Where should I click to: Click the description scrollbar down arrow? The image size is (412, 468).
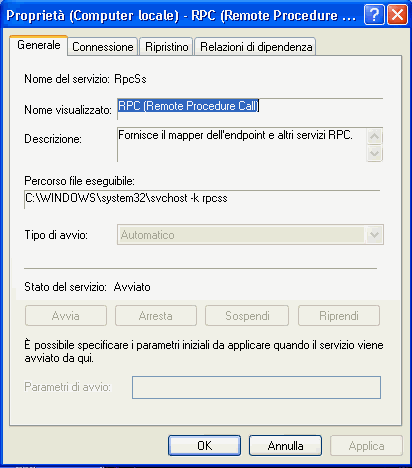(x=374, y=153)
